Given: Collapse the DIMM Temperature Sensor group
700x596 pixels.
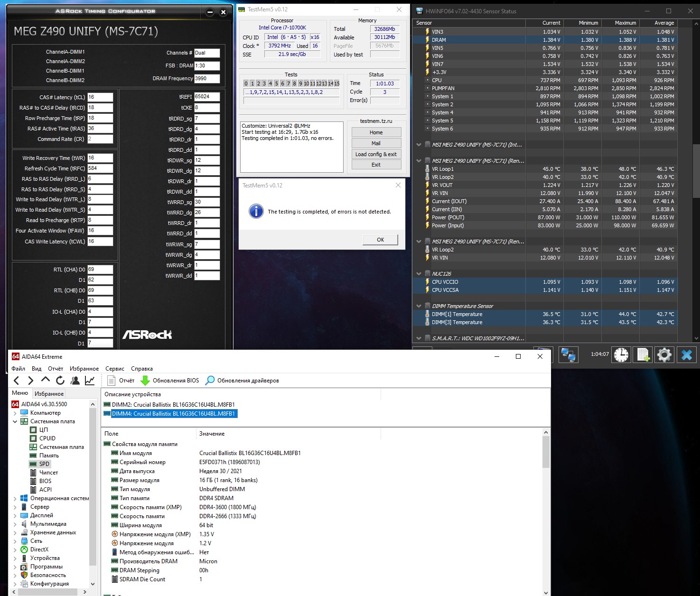Looking at the screenshot, I should (x=419, y=306).
